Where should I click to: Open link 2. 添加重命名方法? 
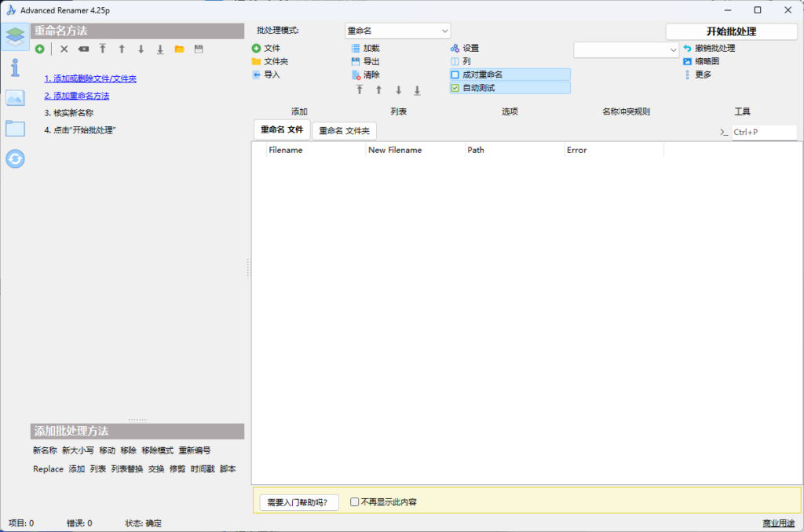(x=77, y=96)
